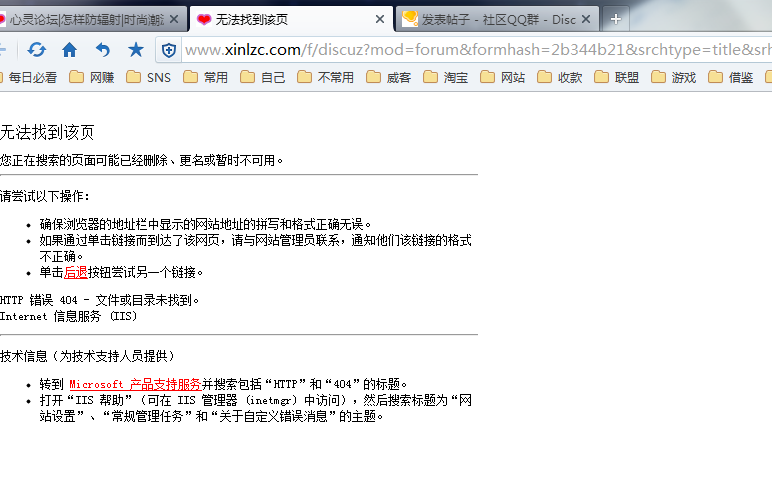
Task: Open the 威客 bookmark folder
Action: tap(388, 78)
